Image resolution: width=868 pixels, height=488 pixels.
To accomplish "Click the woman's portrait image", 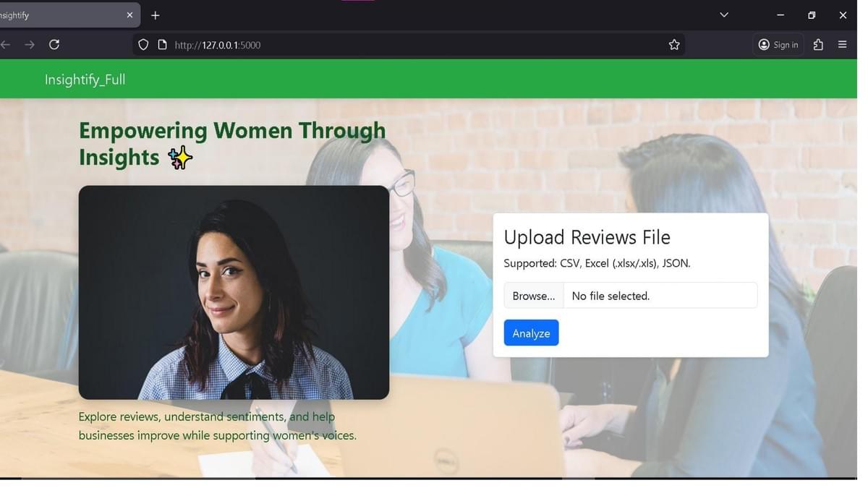I will (x=234, y=292).
